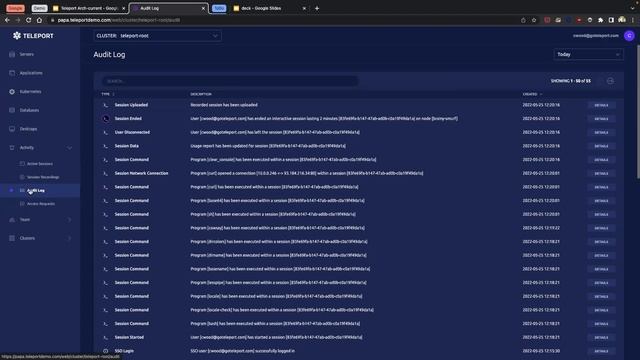Click the Teleport logo

click(33, 36)
